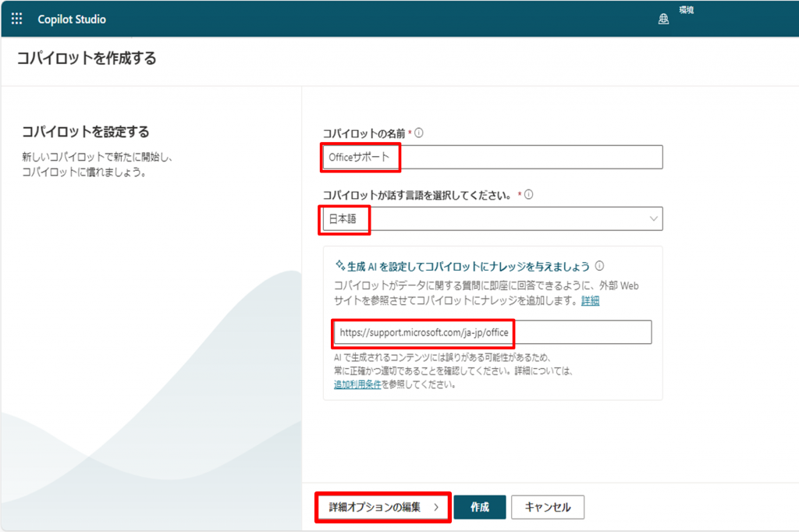Click the language dropdown chevron arrow

pyautogui.click(x=653, y=218)
